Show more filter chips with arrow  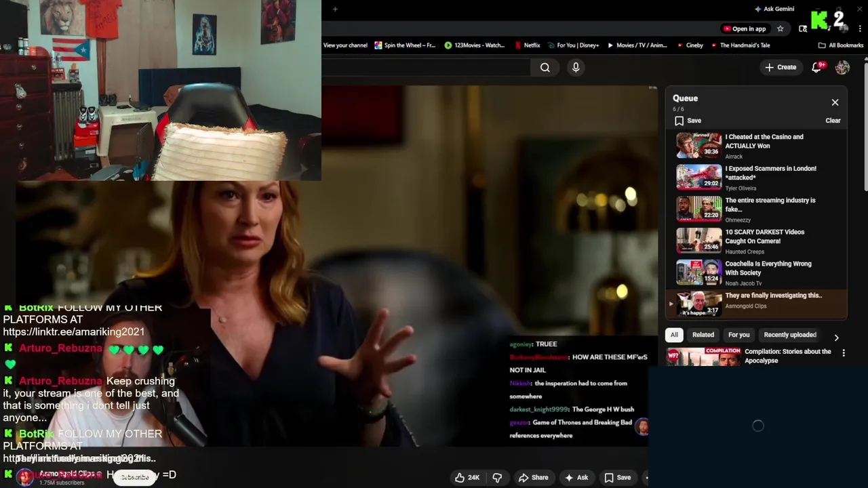tap(836, 338)
